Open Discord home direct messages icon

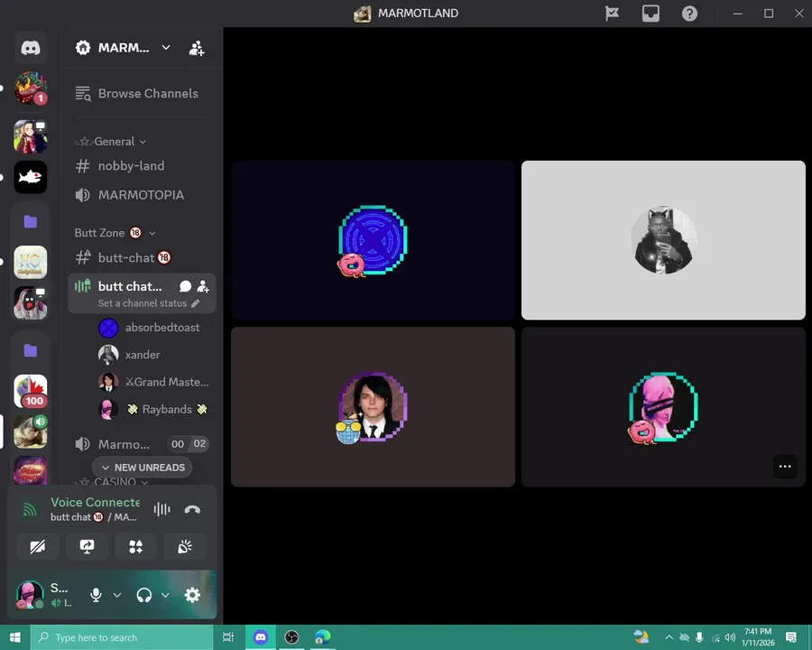pyautogui.click(x=31, y=48)
